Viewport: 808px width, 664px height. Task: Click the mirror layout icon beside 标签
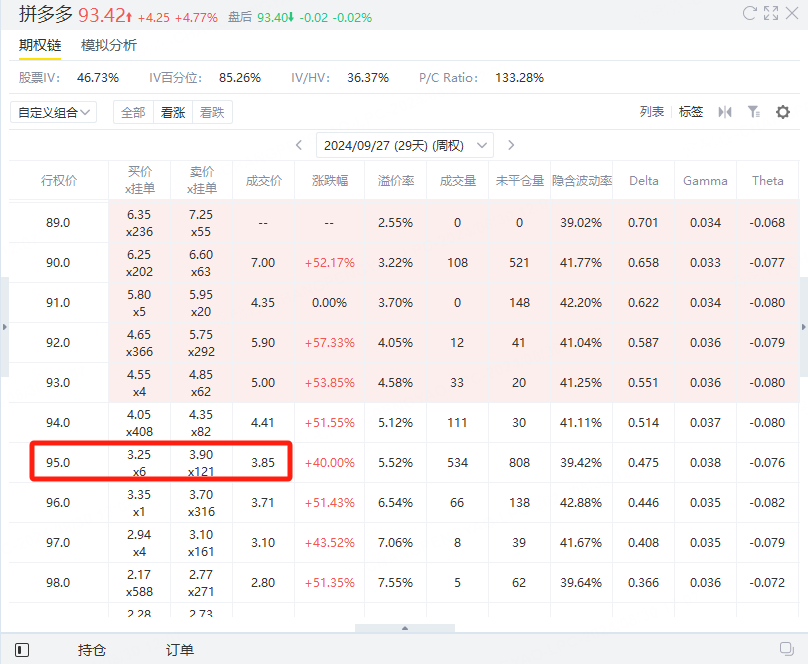[725, 112]
